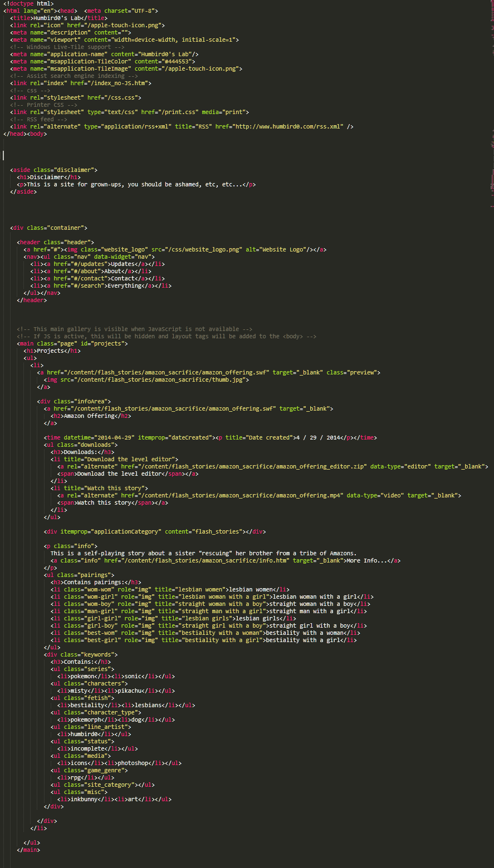Click the doctype html declaration

pyautogui.click(x=28, y=4)
